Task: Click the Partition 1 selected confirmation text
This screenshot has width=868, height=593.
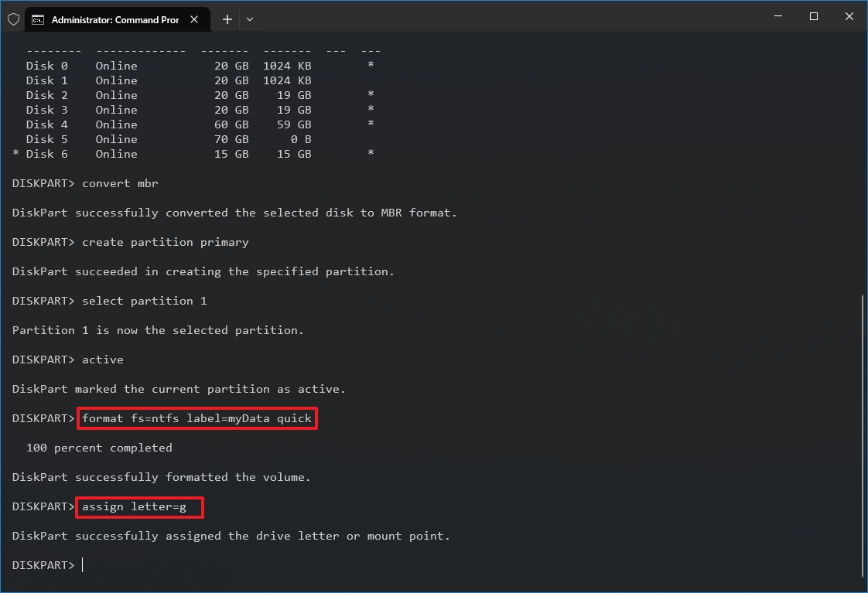Action: coord(157,330)
